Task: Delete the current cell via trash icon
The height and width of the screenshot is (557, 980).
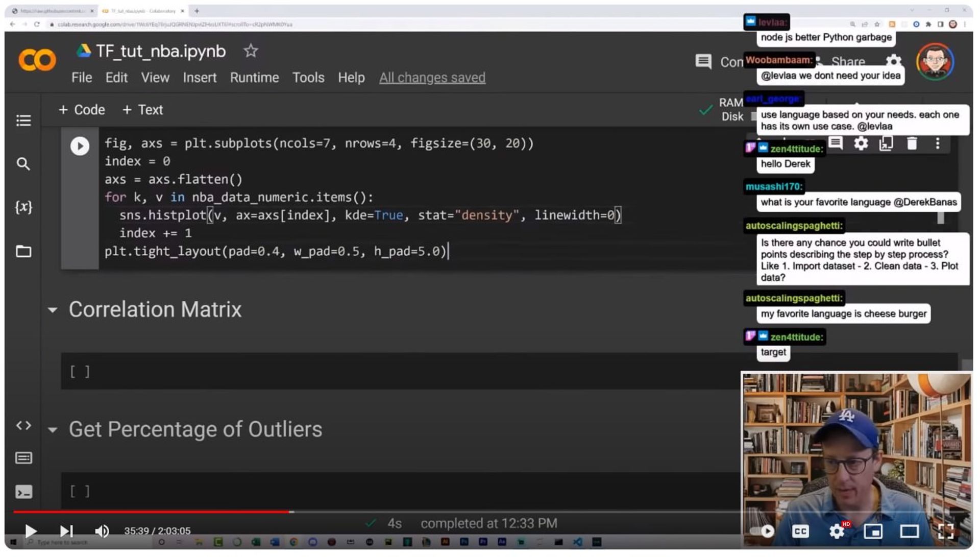Action: point(912,143)
